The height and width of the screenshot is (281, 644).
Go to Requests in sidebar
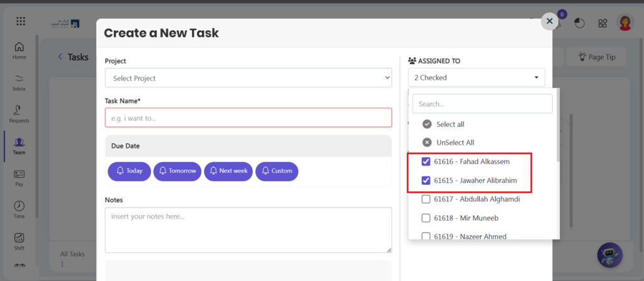click(x=19, y=113)
